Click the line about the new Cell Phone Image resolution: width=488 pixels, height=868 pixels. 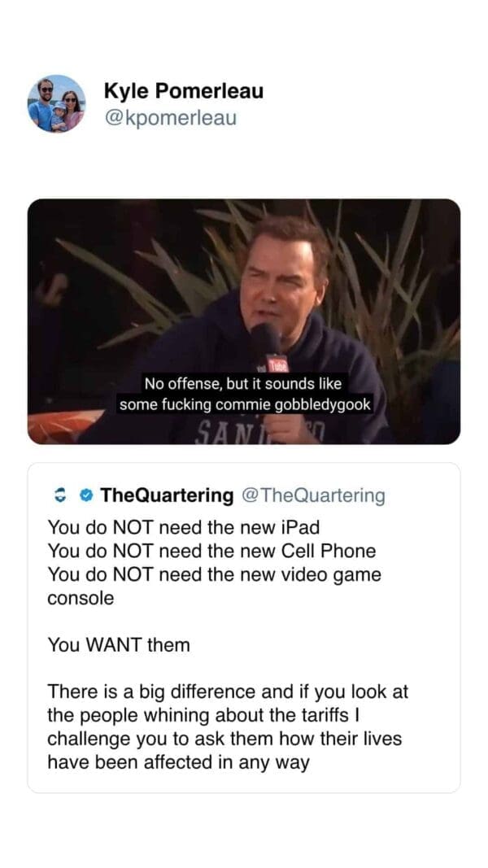211,551
